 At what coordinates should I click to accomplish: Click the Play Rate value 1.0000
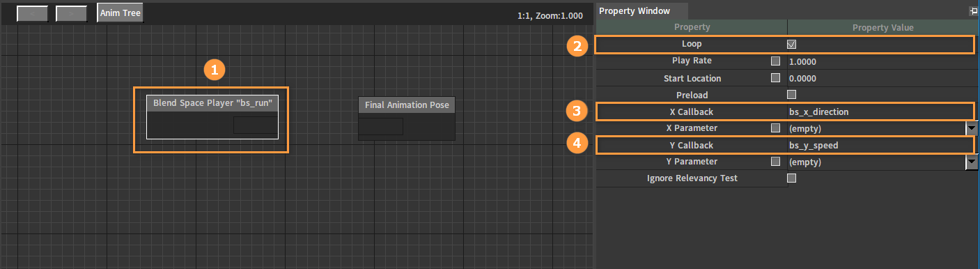click(802, 61)
